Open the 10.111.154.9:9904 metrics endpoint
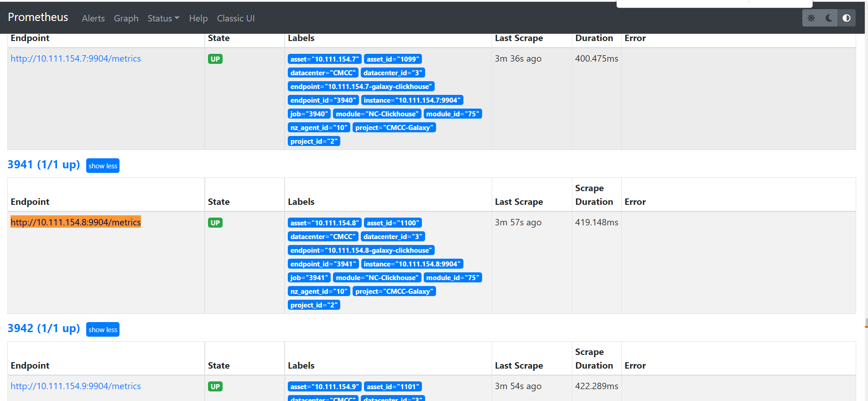This screenshot has width=868, height=401. coord(76,386)
